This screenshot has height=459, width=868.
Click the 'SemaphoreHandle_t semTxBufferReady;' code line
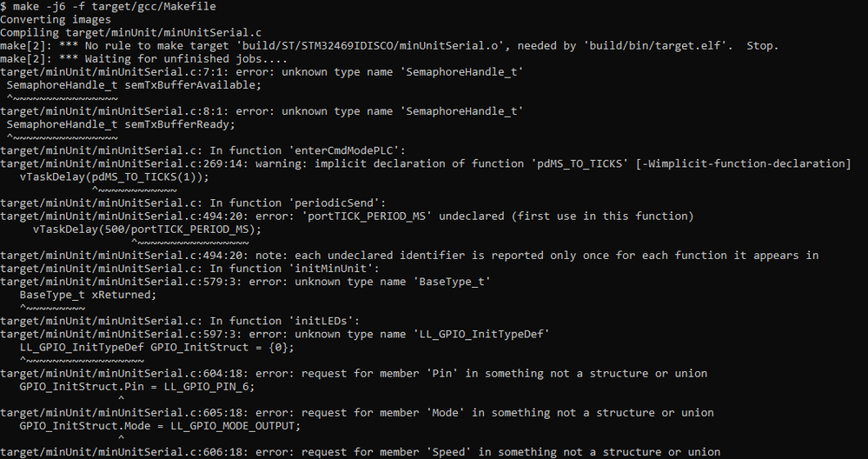[120, 124]
